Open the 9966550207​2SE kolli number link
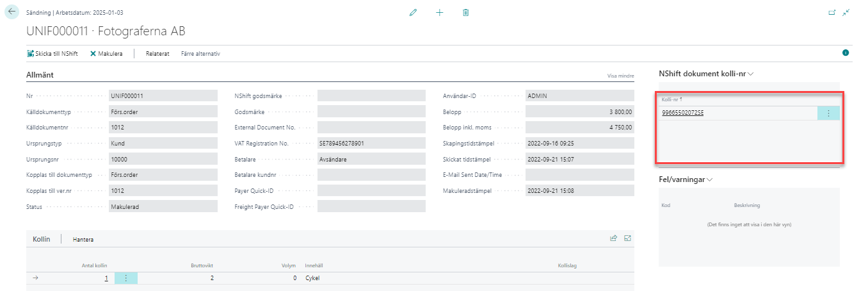 (683, 113)
